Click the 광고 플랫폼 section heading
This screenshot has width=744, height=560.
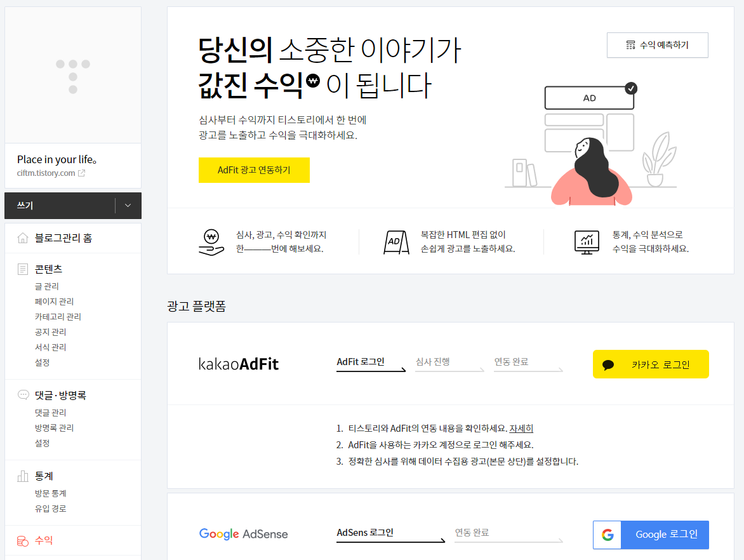click(x=196, y=306)
